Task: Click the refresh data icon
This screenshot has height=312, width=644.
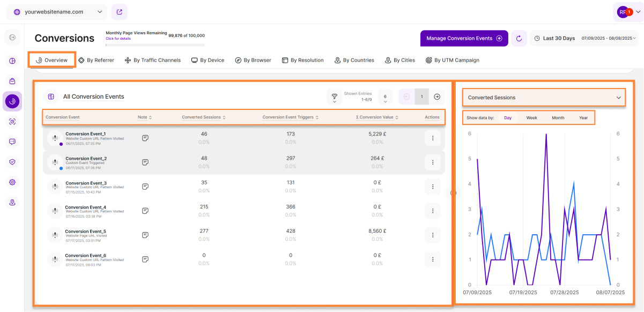Action: pos(519,39)
